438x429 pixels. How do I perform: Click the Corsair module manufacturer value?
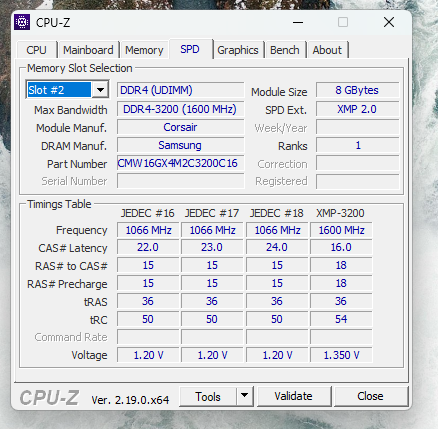[x=180, y=127]
